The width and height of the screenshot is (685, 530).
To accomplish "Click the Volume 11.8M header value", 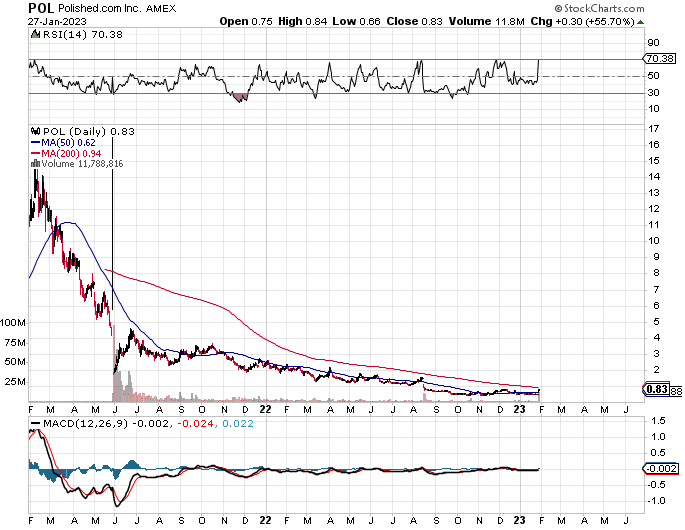I will (x=487, y=21).
